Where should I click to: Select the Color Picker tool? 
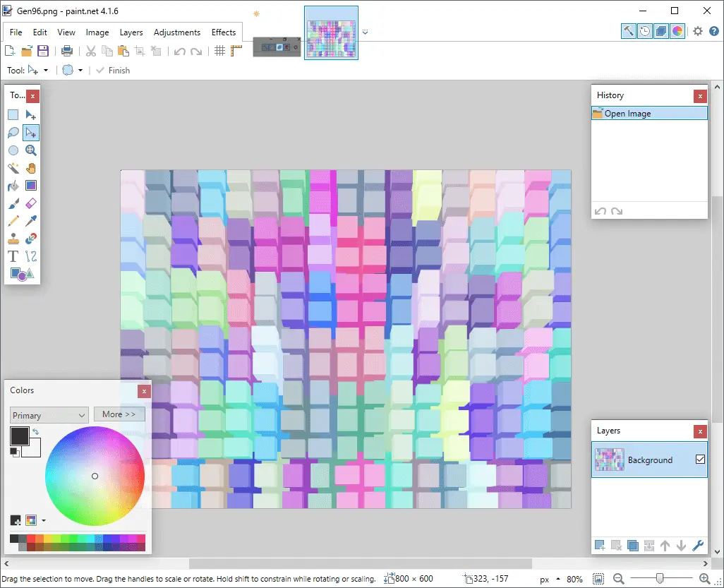31,221
